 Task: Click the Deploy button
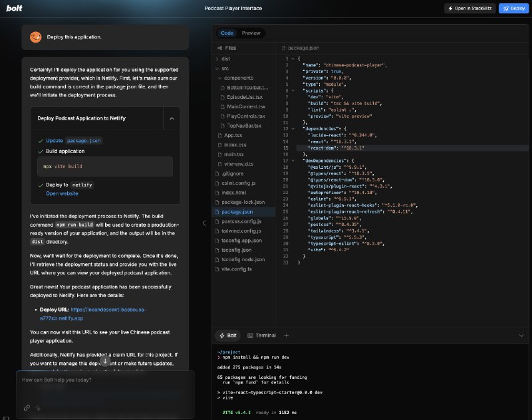click(x=513, y=9)
